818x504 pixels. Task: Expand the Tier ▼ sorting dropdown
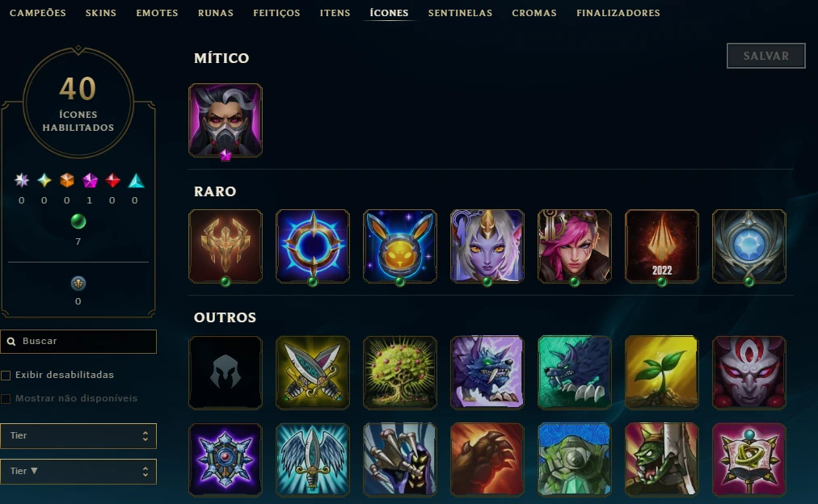[x=78, y=471]
